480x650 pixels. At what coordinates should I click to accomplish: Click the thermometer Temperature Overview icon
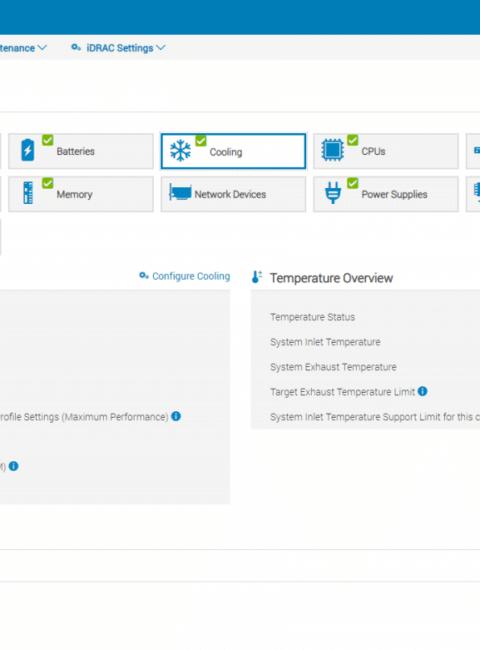click(x=257, y=277)
